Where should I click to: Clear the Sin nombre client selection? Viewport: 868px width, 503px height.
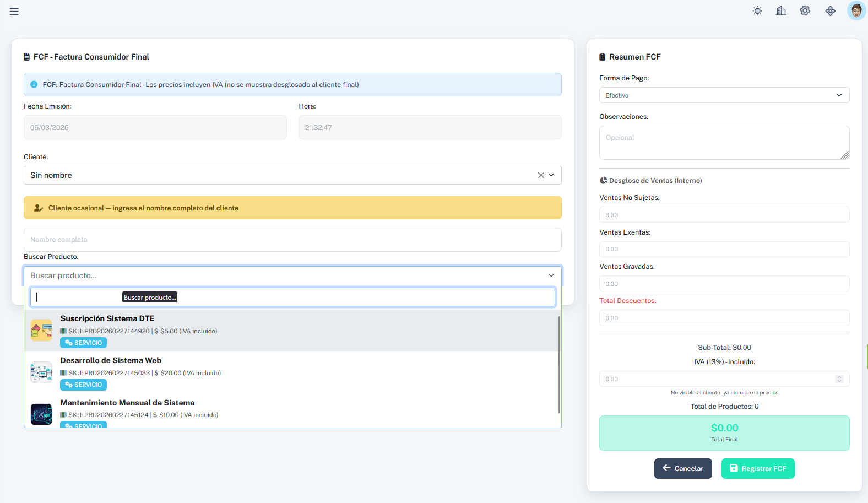coord(541,175)
